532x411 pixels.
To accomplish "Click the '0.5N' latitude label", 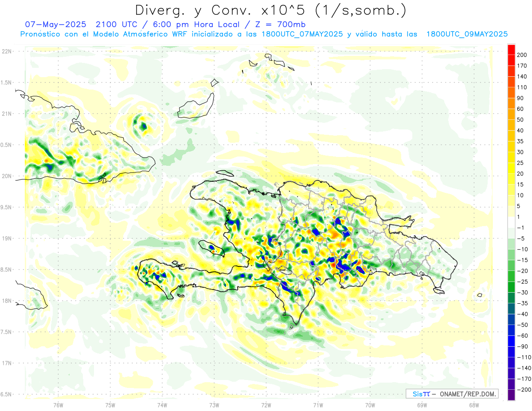I will pos(6,145).
